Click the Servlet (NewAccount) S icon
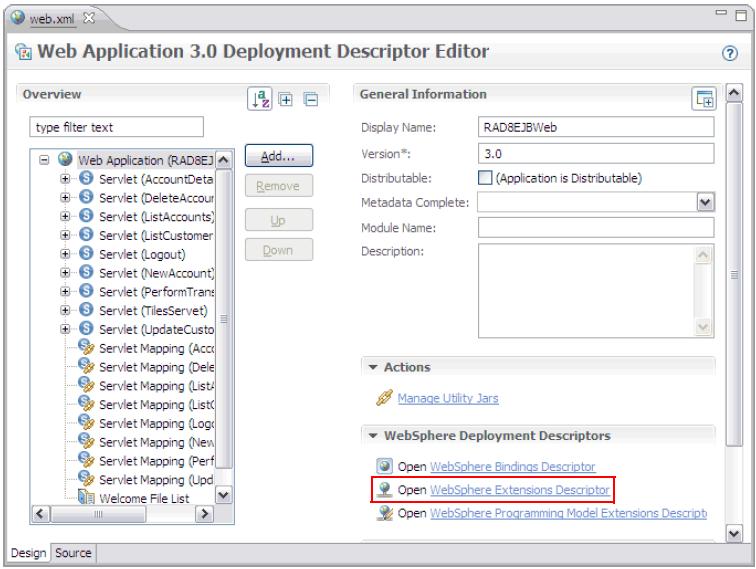Viewport: 756px width, 569px height. click(x=86, y=272)
